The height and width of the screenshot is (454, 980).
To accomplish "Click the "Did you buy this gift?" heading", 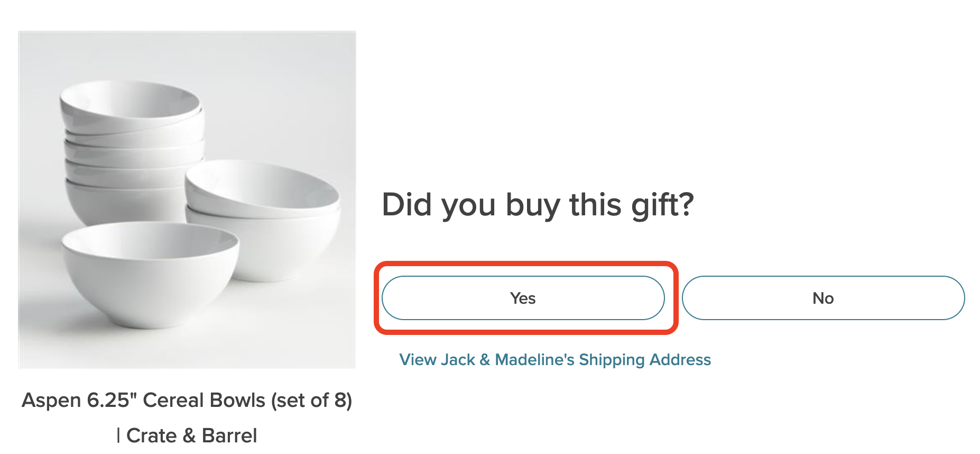I will [x=538, y=205].
